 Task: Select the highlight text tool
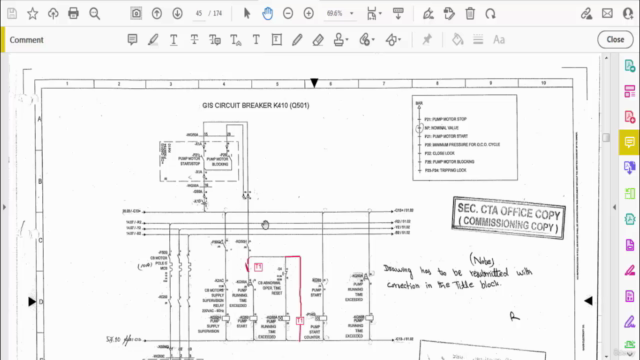153,40
